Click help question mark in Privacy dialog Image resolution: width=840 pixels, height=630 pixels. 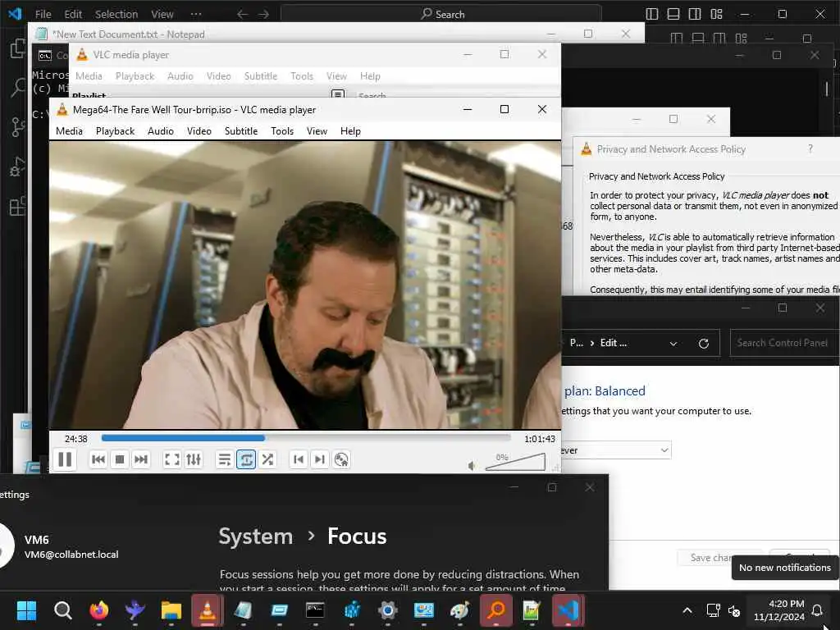[x=810, y=149]
